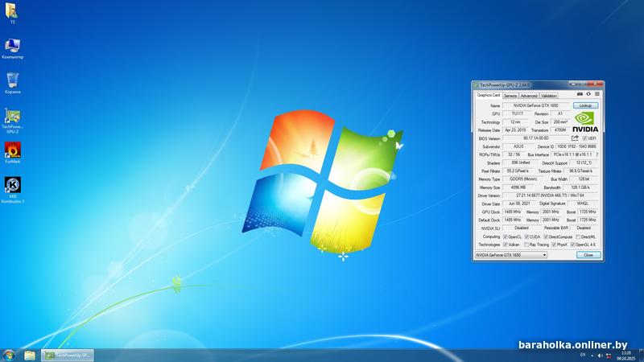Open the FurMark desktop icon
Screen dimensions: 644x362
pos(13,151)
